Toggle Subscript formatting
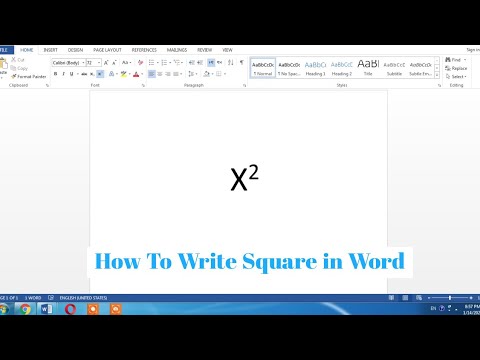Viewport: 480px width, 360px height. point(92,74)
